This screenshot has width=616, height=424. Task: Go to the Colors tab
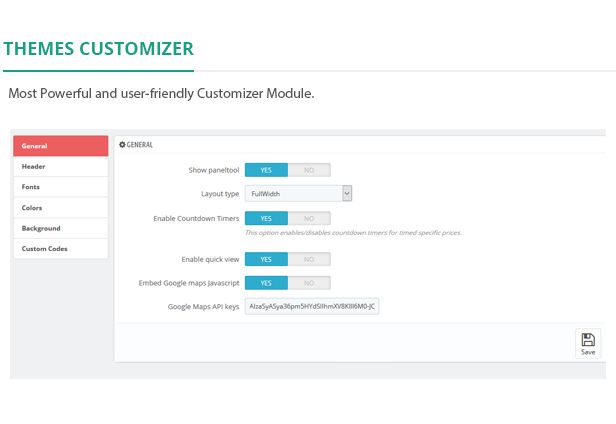60,208
